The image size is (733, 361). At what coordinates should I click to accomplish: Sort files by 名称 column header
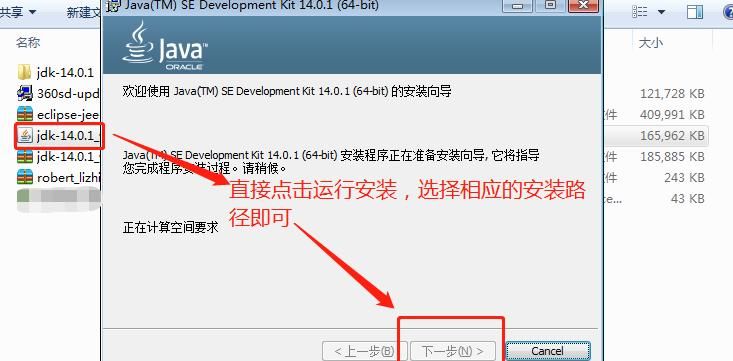pos(28,43)
